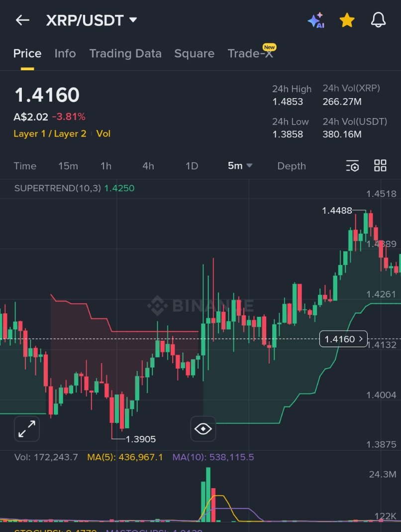This screenshot has height=532, width=401.
Task: Tap the 1.4488 high marker label
Action: (x=337, y=211)
